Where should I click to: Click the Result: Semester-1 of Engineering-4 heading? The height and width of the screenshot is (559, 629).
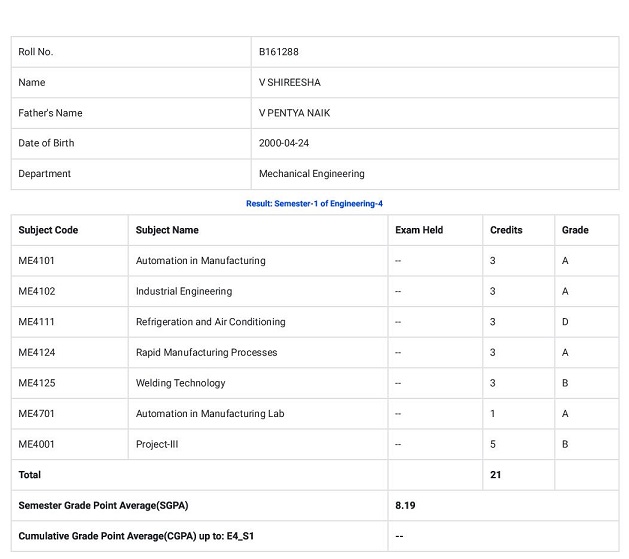click(x=314, y=204)
